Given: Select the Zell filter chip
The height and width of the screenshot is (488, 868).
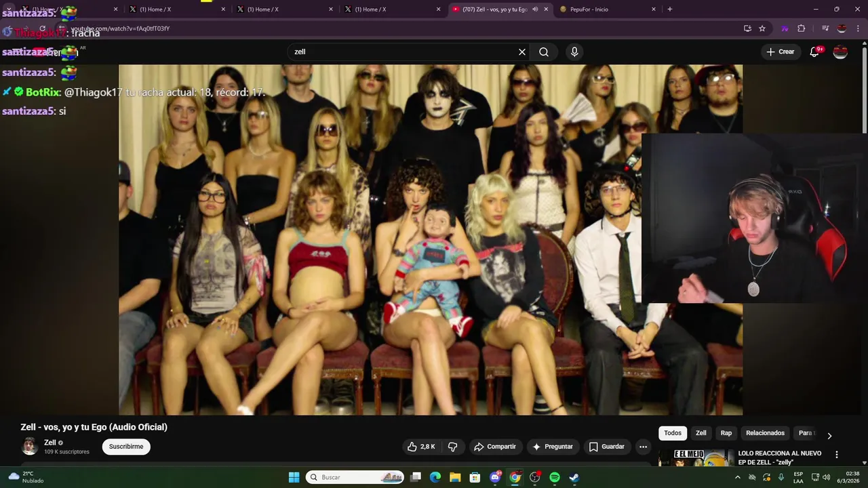Looking at the screenshot, I should click(701, 433).
